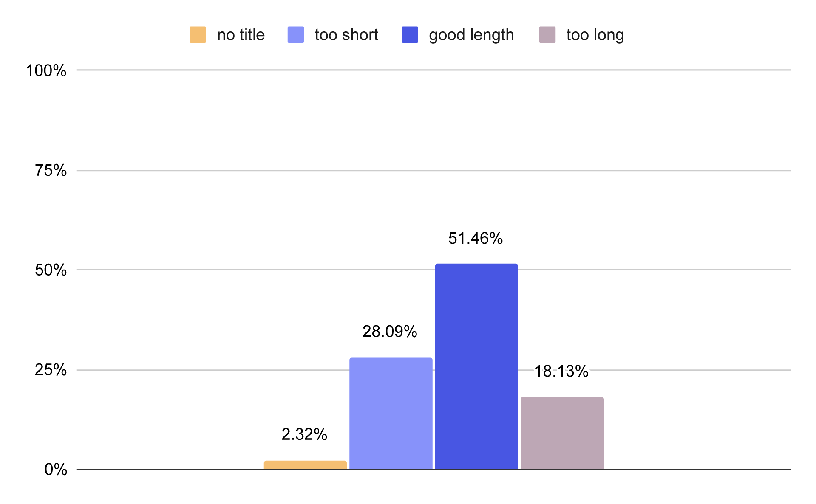Select the 18.13% data label
The image size is (816, 504).
pos(561,372)
